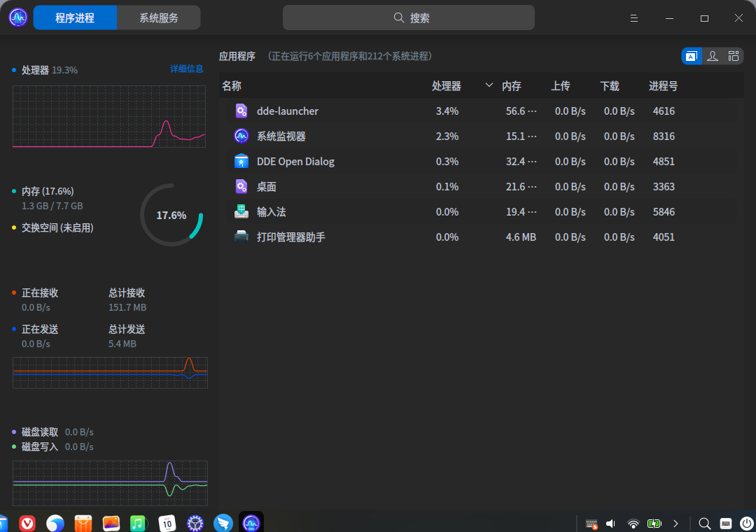Expand the hidden tray icons arrow
The height and width of the screenshot is (532, 756).
[x=675, y=523]
